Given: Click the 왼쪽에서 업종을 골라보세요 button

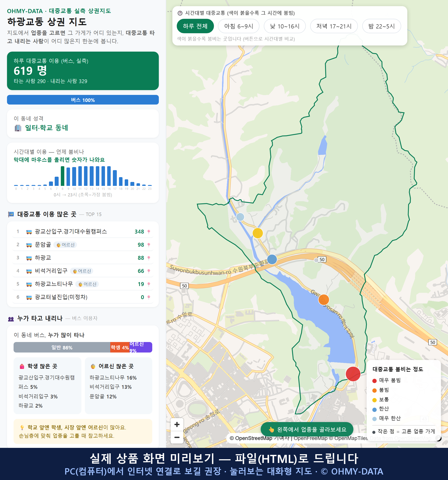Looking at the screenshot, I should point(307,429).
